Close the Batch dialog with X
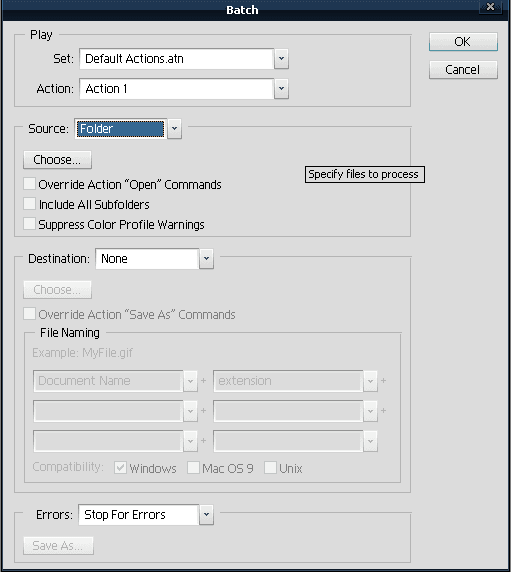The width and height of the screenshot is (511, 572). point(491,7)
